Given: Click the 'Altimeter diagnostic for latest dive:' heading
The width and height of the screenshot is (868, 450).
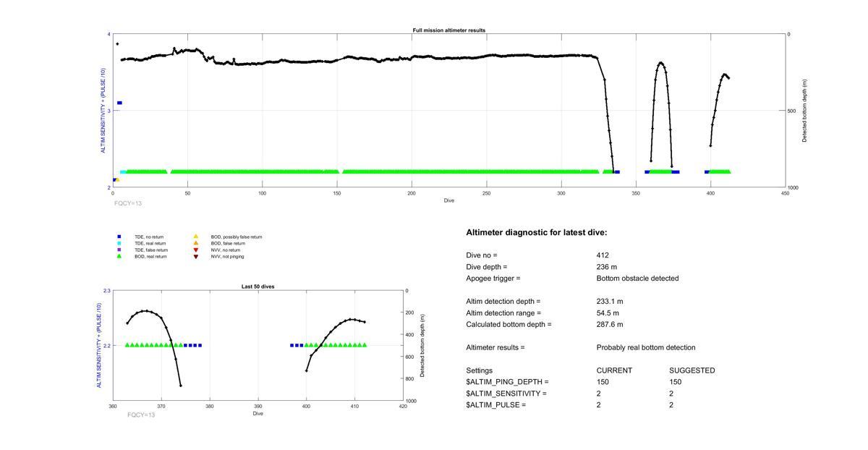Looking at the screenshot, I should click(537, 233).
